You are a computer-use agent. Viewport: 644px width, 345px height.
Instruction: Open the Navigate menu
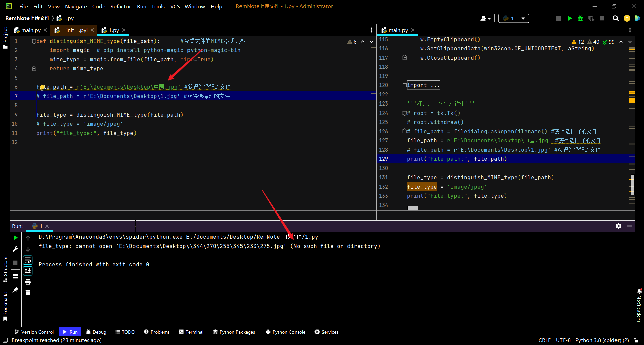point(76,6)
